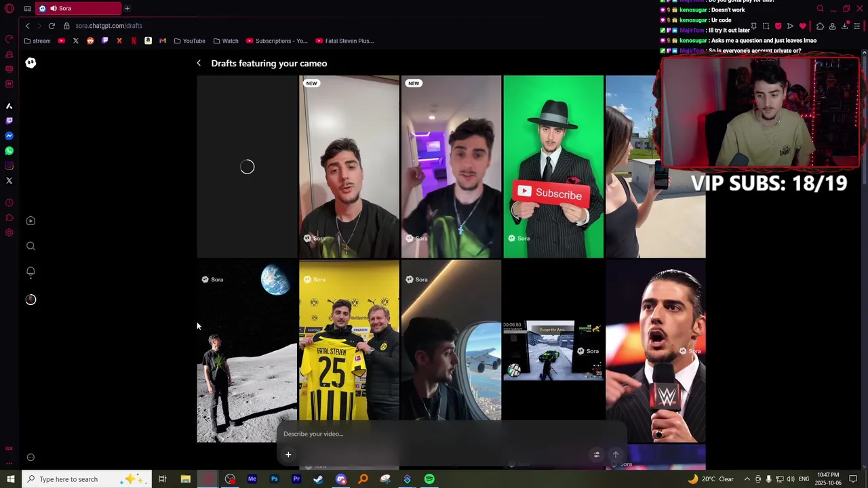This screenshot has width=868, height=488.
Task: Open Sora notifications bell icon
Action: coord(31,272)
